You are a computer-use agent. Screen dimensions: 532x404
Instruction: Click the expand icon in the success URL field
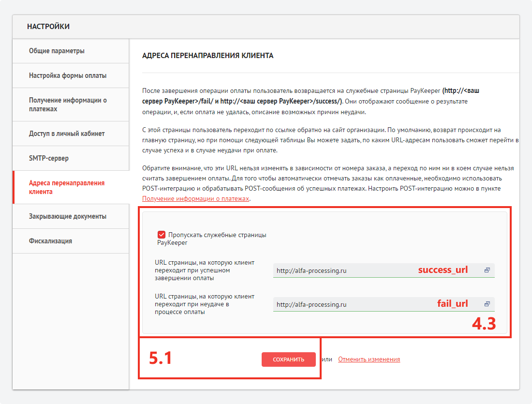(x=487, y=270)
